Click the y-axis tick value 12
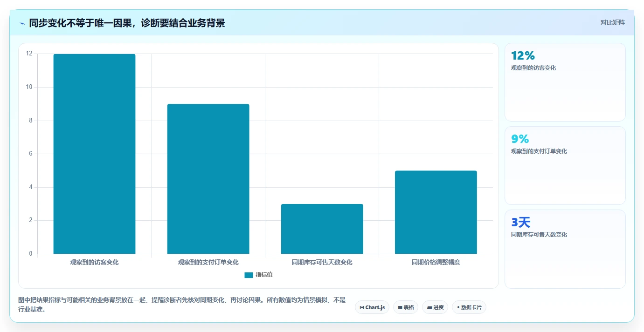This screenshot has width=644, height=332. pos(29,54)
